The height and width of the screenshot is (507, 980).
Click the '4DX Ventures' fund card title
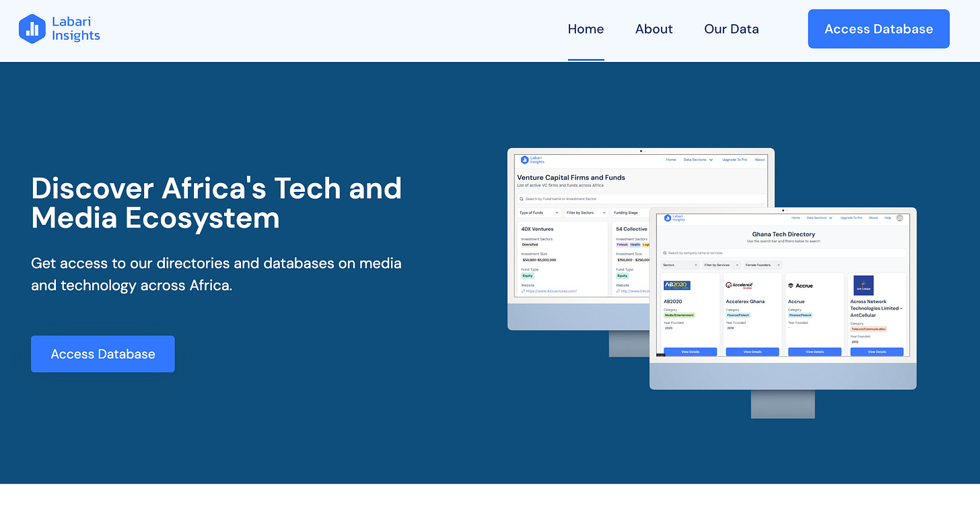click(537, 229)
